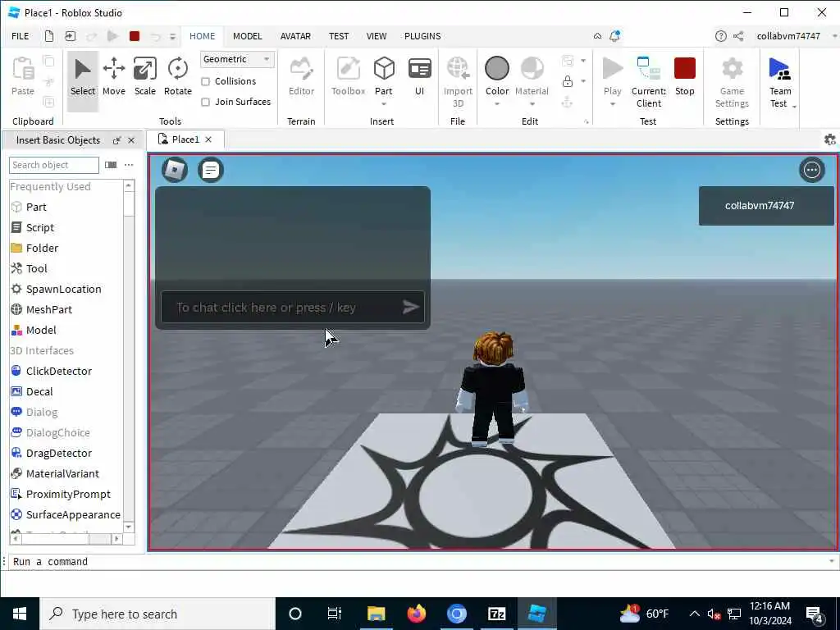The width and height of the screenshot is (840, 630).
Task: Select SpawnLocation in the object list
Action: click(66, 290)
